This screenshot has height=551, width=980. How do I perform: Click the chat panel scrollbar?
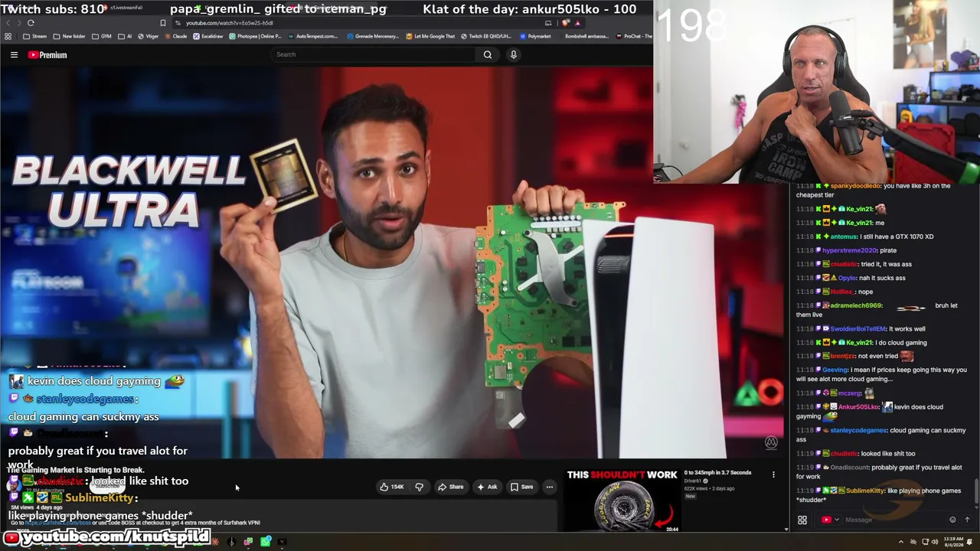coord(976,490)
